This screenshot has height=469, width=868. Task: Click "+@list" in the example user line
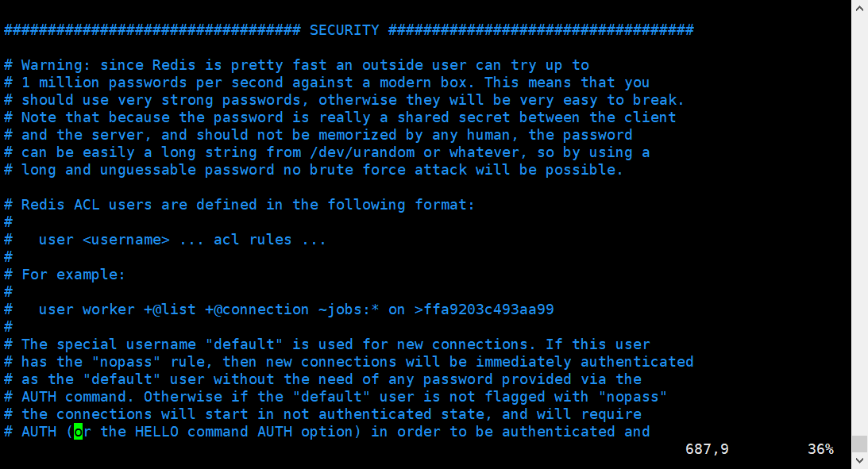(169, 309)
